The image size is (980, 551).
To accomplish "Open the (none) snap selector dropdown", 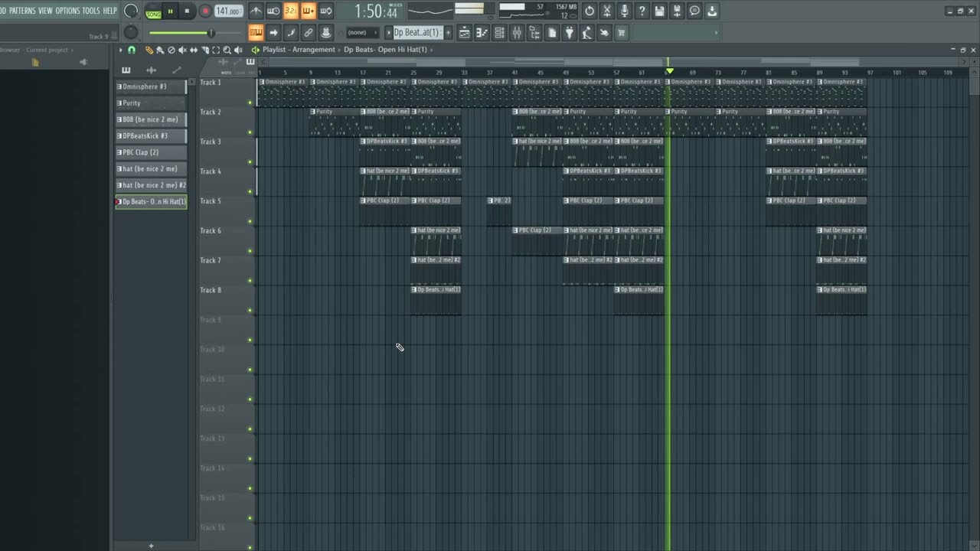I will click(361, 33).
